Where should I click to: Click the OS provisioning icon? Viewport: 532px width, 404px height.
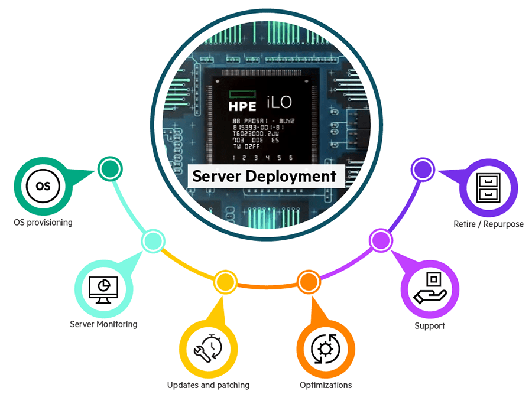click(x=43, y=186)
